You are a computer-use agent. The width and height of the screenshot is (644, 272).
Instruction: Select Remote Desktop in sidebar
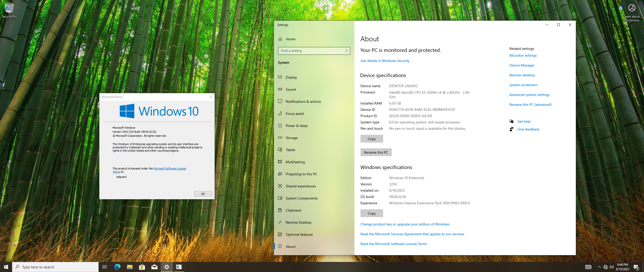[x=314, y=222]
